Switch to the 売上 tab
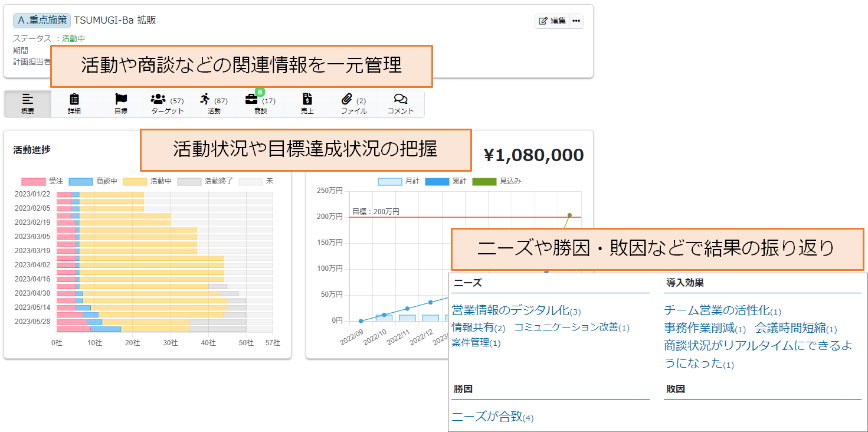This screenshot has height=432, width=868. point(307,104)
